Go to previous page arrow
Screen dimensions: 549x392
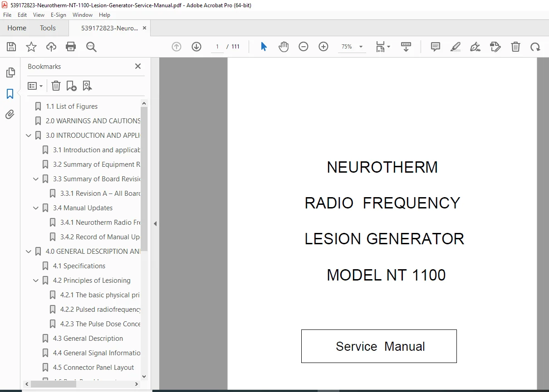(176, 47)
